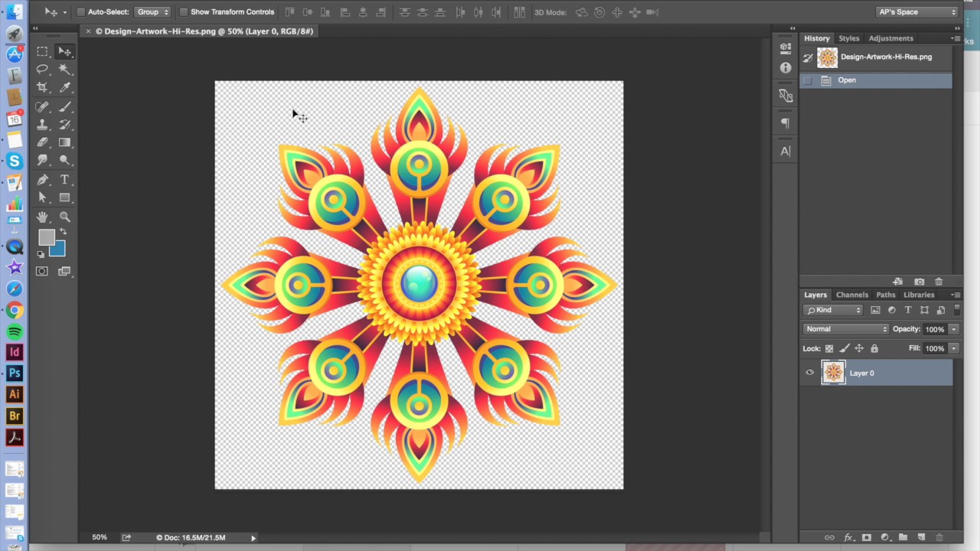Delete layer using trash icon
980x551 pixels.
939,537
